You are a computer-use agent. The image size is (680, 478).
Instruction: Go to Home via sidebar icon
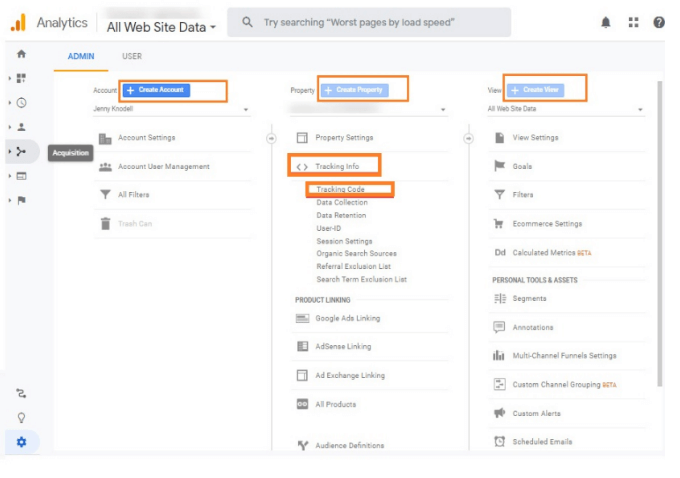tap(21, 54)
